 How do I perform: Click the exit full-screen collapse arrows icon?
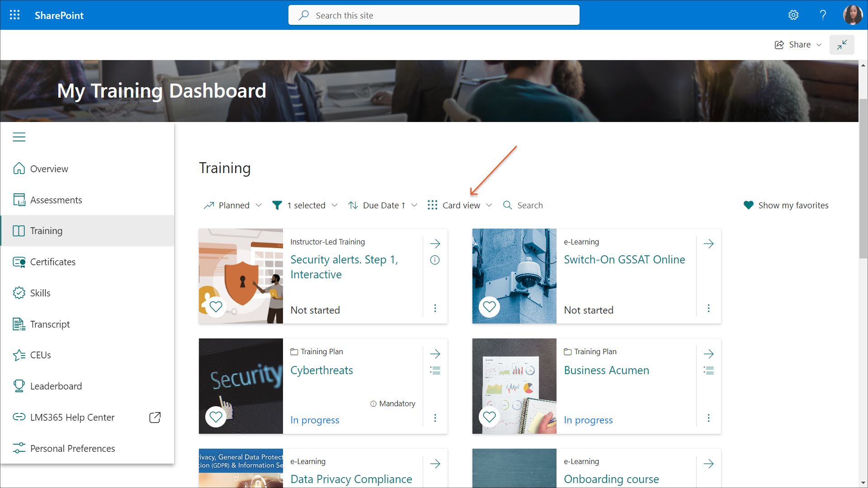click(x=842, y=45)
